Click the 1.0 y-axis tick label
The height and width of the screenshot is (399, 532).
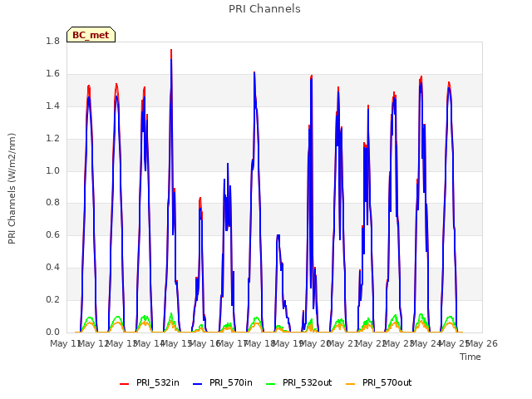point(52,170)
